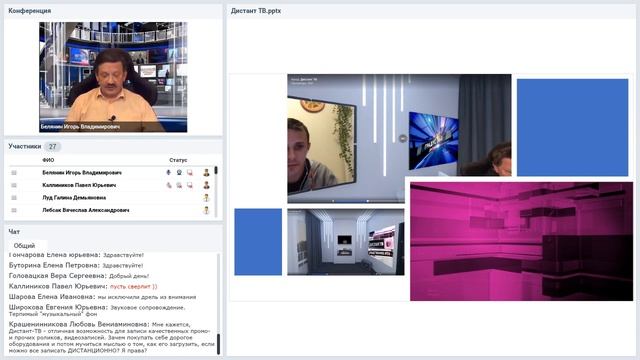This screenshot has width=640, height=360.
Task: Click long message from Крашенинникова Любовь Вениаминовна
Action: (x=111, y=338)
